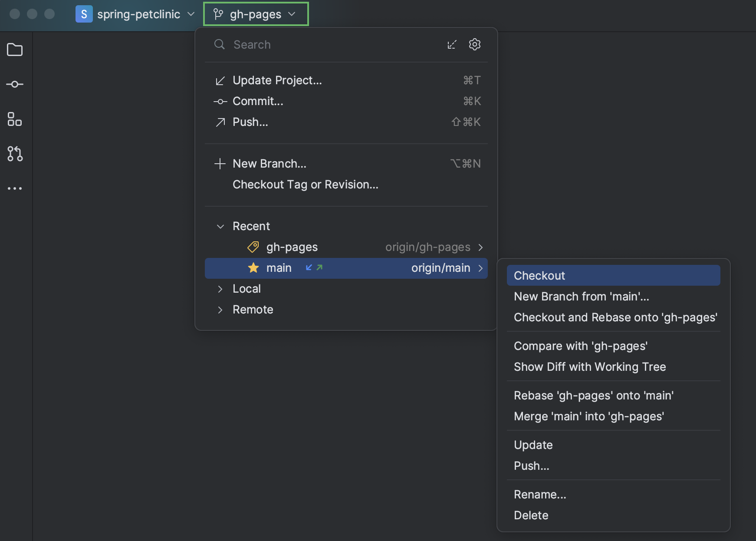
Task: Click the incoming/outgoing arrows beside main
Action: (313, 268)
